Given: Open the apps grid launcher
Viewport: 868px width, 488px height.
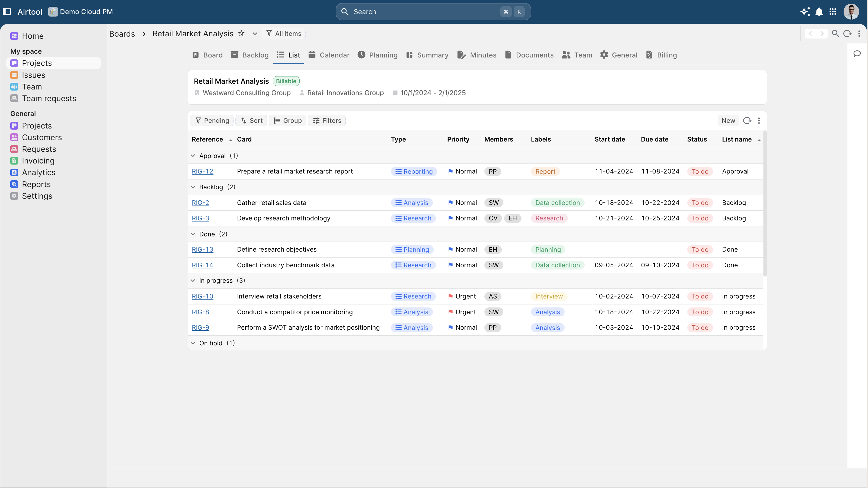Looking at the screenshot, I should pos(833,11).
